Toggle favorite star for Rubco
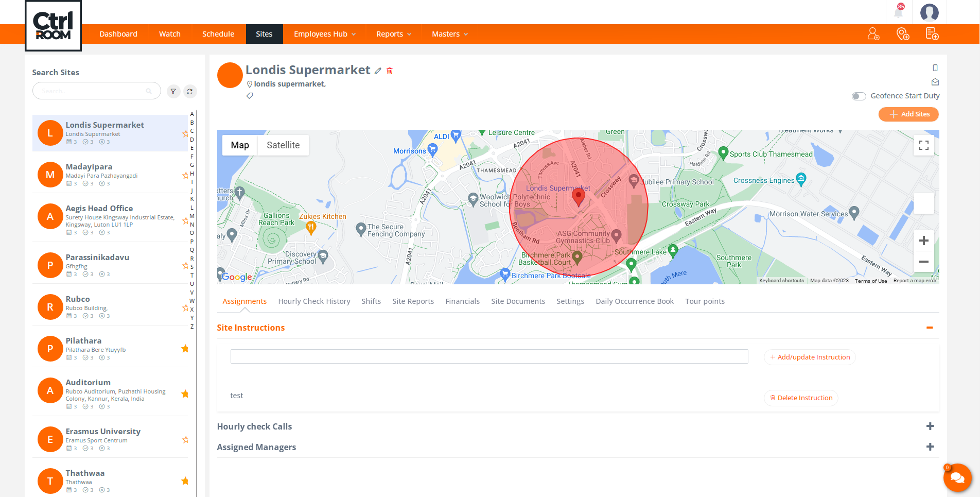 (185, 307)
